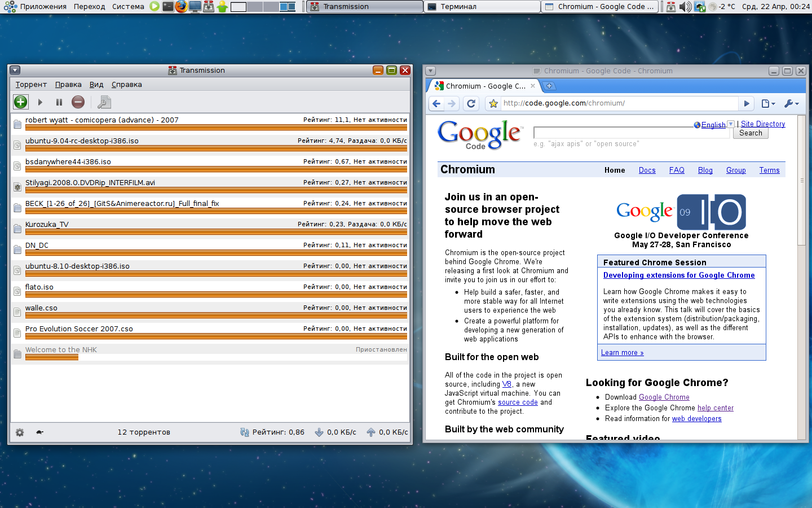Open the Правка menu
Image resolution: width=812 pixels, height=508 pixels.
[x=68, y=85]
